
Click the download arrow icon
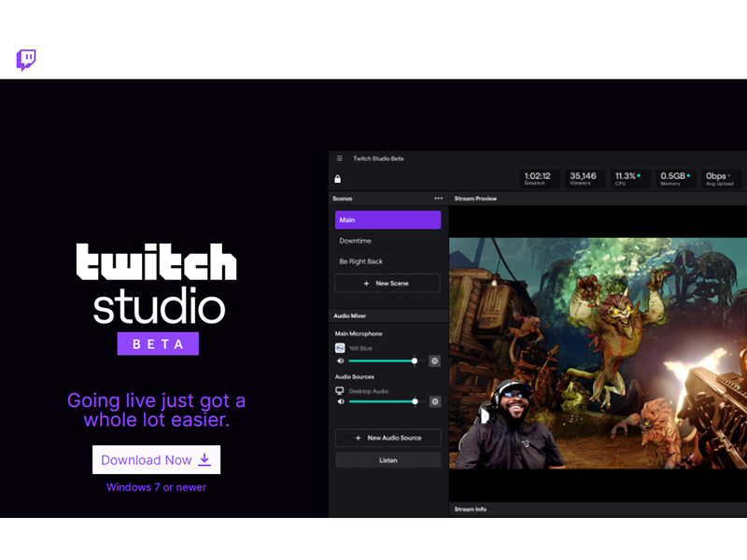click(204, 459)
